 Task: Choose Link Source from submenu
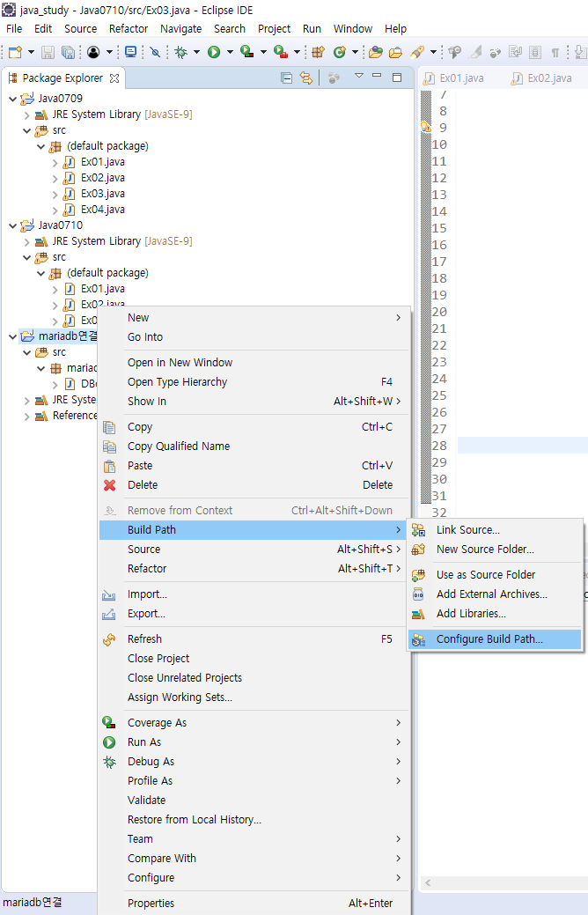[x=495, y=530]
